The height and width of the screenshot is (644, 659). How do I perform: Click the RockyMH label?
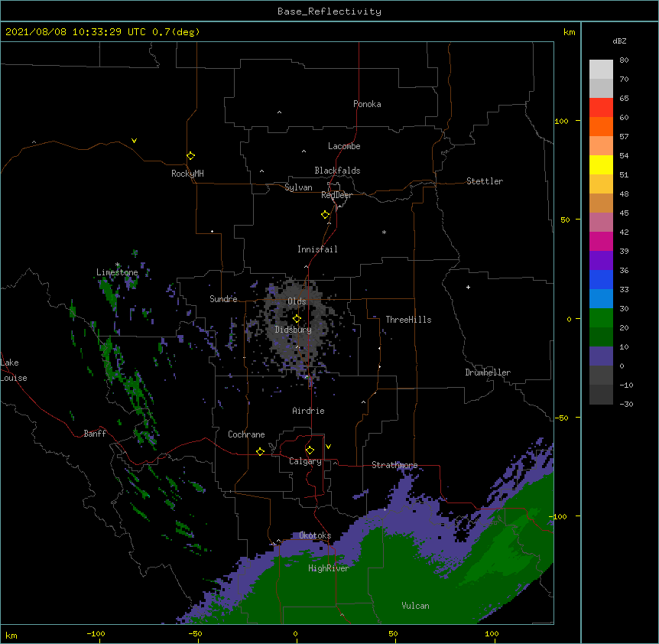187,174
